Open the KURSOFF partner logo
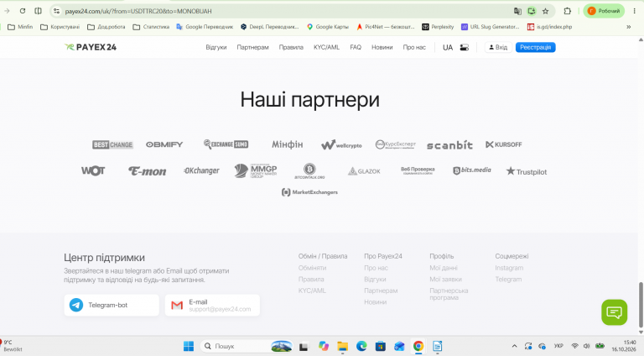The width and height of the screenshot is (644, 356). tap(503, 144)
